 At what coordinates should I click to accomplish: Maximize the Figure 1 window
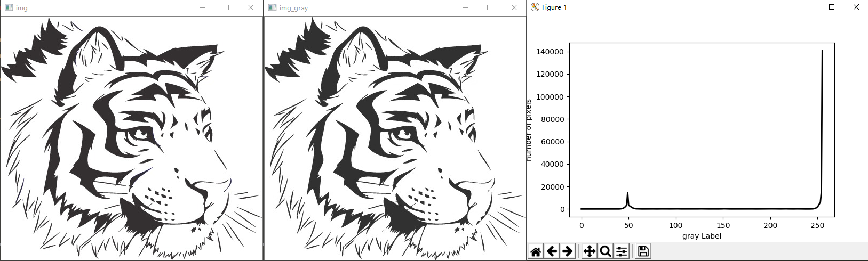click(832, 7)
